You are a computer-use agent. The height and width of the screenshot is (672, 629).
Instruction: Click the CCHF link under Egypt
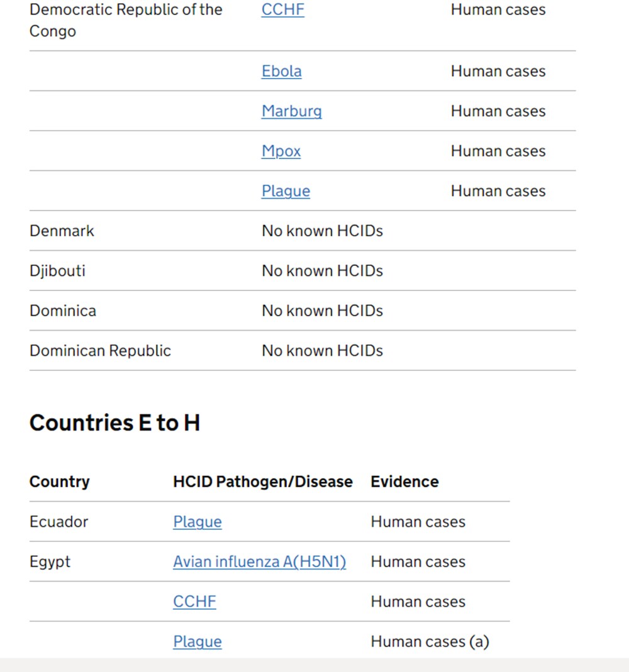[194, 602]
